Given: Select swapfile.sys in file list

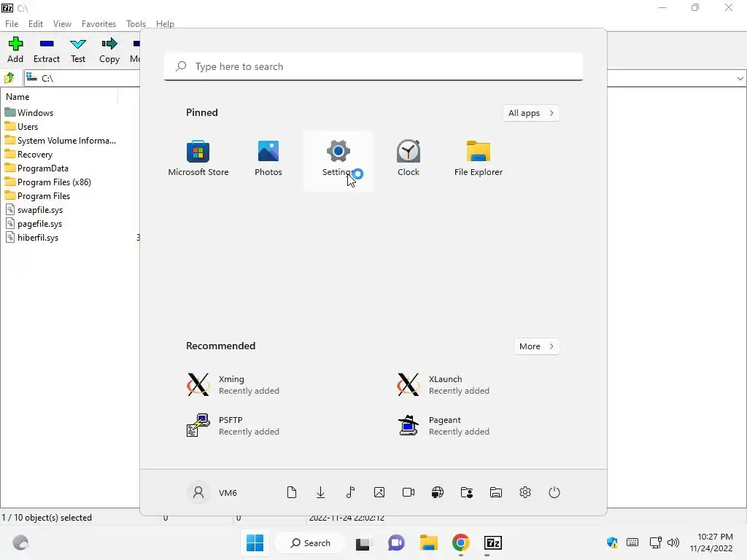Looking at the screenshot, I should tap(34, 209).
